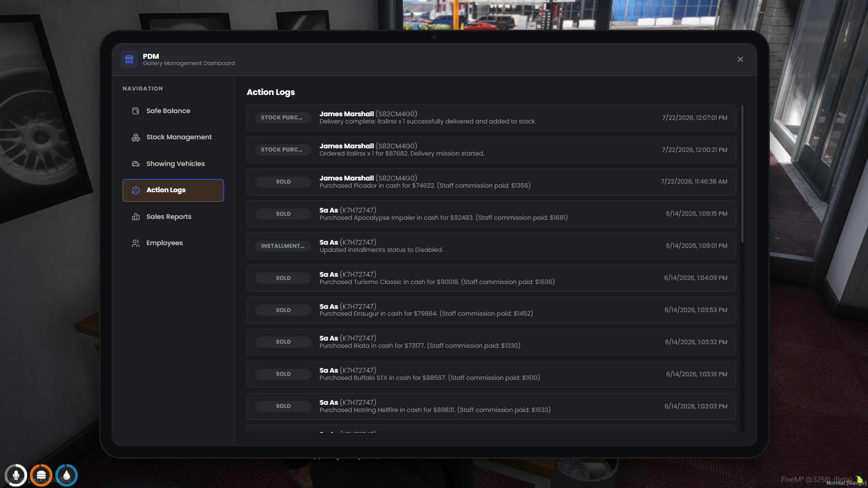Click the NAVIGATION sidebar label
Viewport: 868px width, 488px height.
(143, 89)
